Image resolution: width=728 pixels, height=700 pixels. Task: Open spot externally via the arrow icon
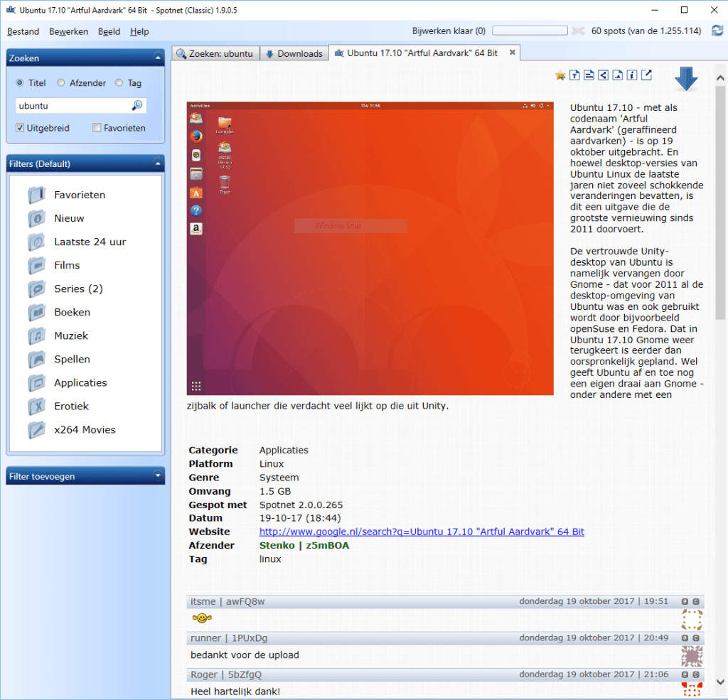click(646, 74)
